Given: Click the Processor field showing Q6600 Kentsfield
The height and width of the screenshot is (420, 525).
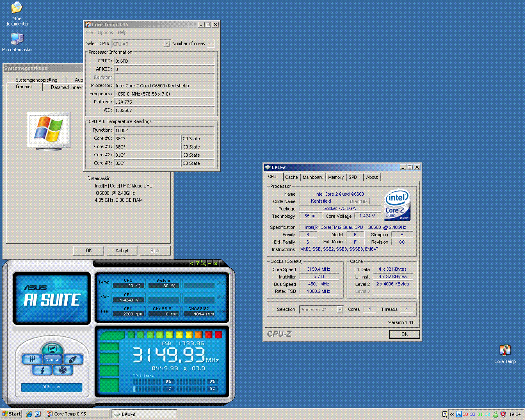Looking at the screenshot, I should 164,86.
